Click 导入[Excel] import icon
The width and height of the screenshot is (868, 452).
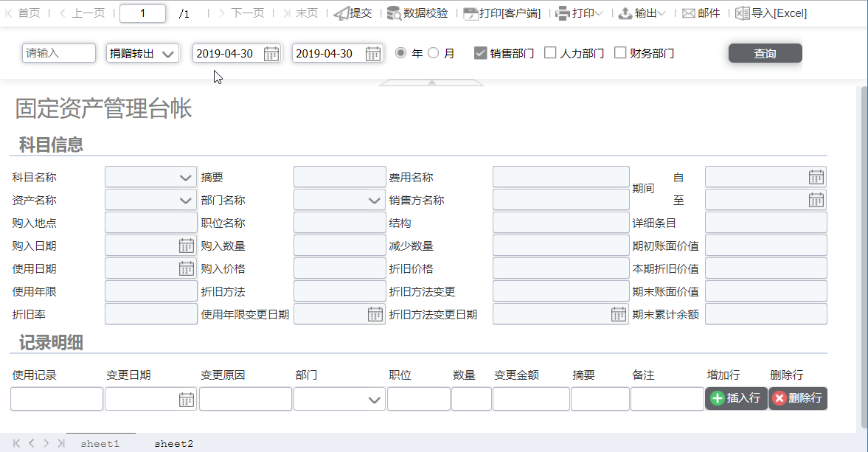point(743,13)
